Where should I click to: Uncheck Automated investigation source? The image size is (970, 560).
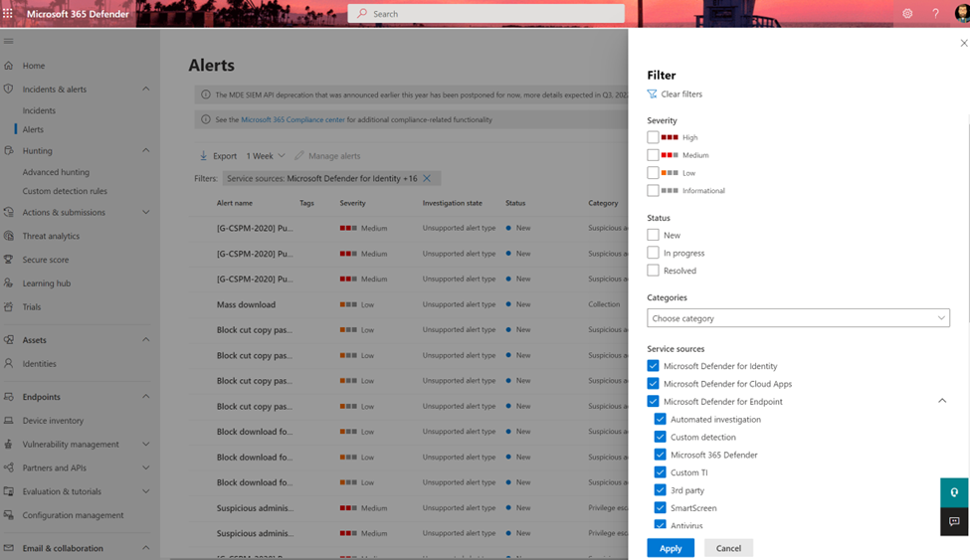(660, 419)
